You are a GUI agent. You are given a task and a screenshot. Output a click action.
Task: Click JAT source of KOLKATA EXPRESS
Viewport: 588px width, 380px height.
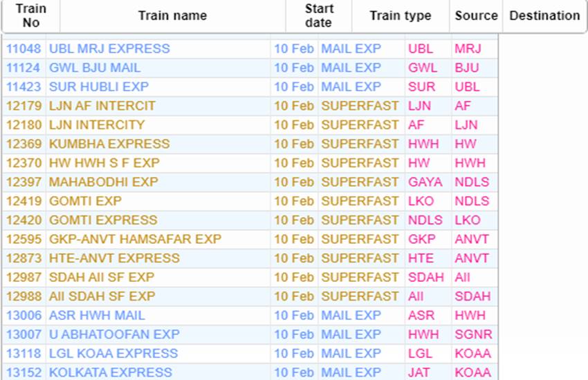(419, 372)
